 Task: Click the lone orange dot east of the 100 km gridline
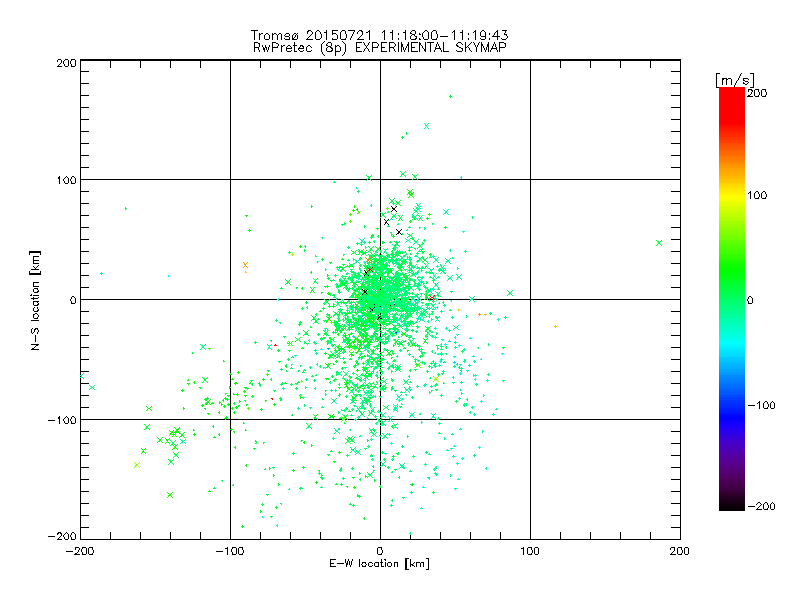click(x=555, y=327)
